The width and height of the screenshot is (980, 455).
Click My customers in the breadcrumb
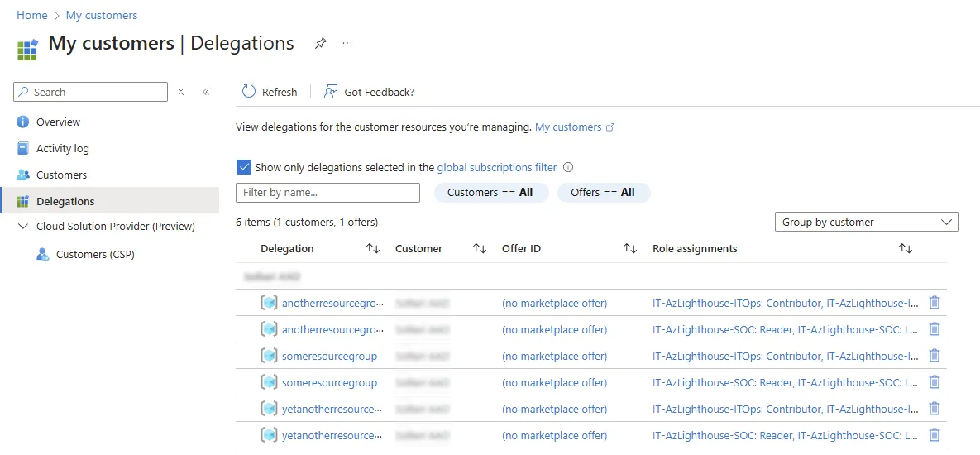pyautogui.click(x=101, y=15)
